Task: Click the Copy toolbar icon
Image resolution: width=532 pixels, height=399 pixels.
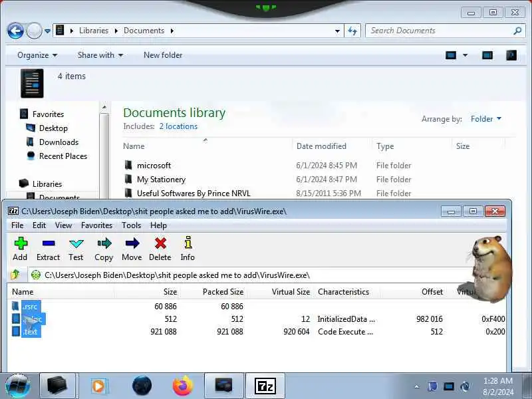Action: pyautogui.click(x=104, y=249)
